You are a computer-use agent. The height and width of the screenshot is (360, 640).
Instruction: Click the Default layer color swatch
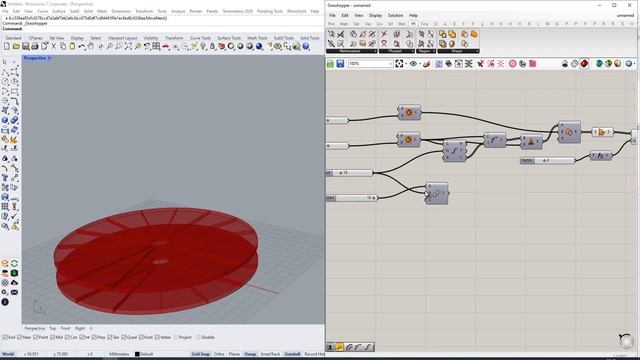(137, 354)
